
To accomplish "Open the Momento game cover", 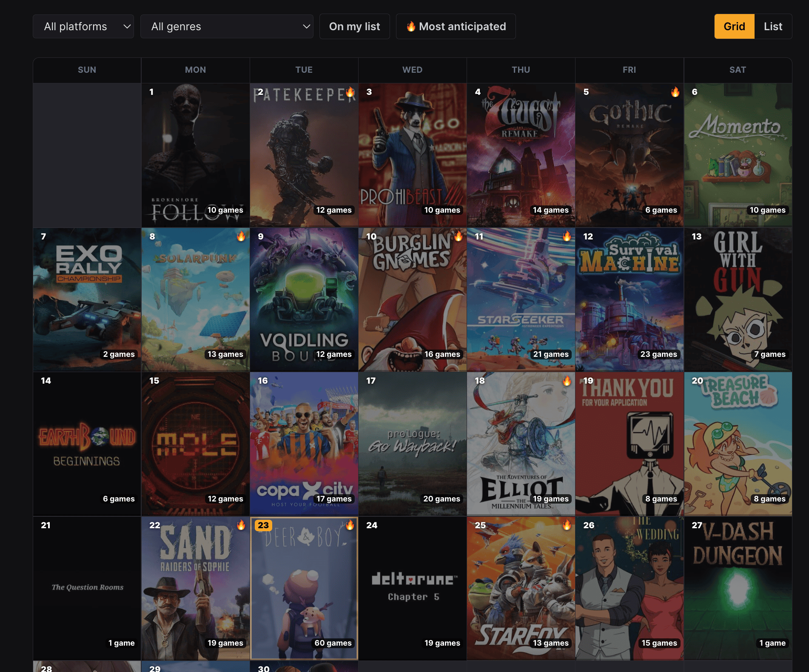I will tap(738, 155).
